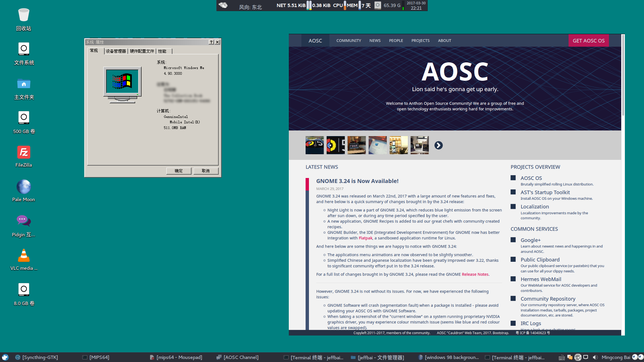
Task: Open PROJECTS in the AOSC navigation bar
Action: pos(420,40)
